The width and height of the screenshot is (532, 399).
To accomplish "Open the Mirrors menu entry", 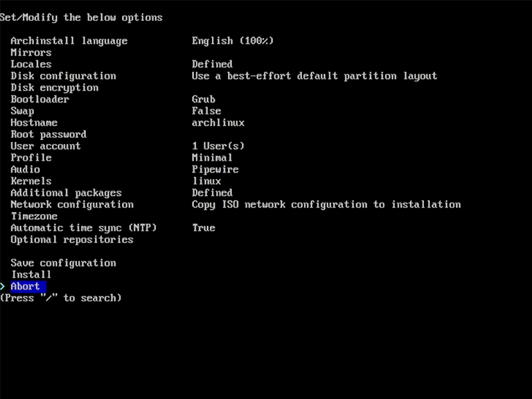I will point(31,53).
